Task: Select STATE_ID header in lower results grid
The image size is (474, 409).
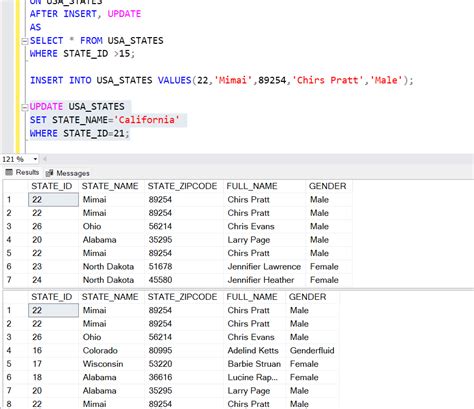Action: (52, 297)
